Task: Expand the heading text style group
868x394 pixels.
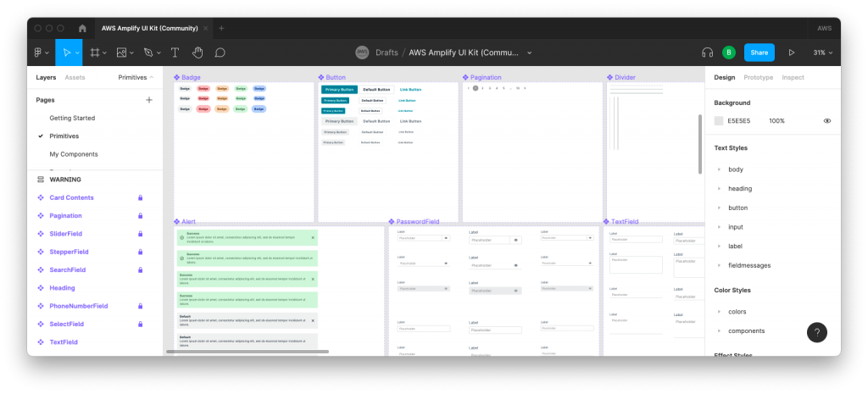Action: (x=719, y=189)
